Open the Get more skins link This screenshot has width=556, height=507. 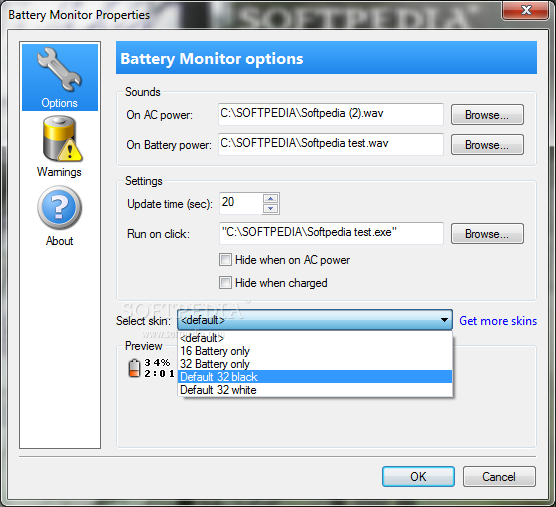498,321
